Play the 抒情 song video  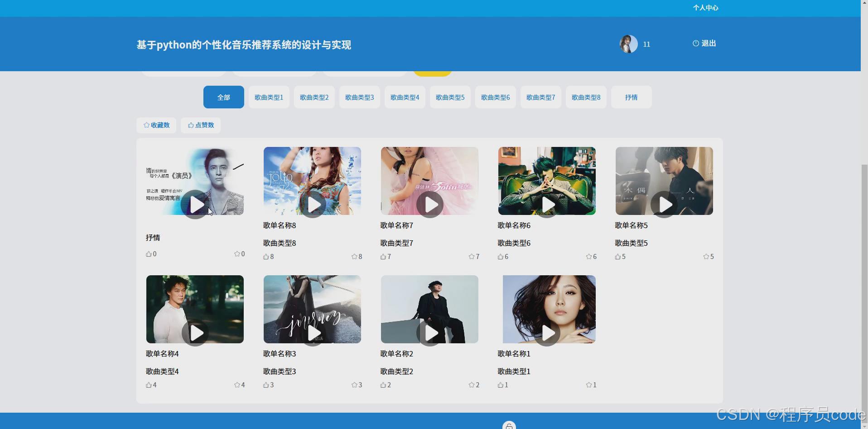(x=196, y=204)
